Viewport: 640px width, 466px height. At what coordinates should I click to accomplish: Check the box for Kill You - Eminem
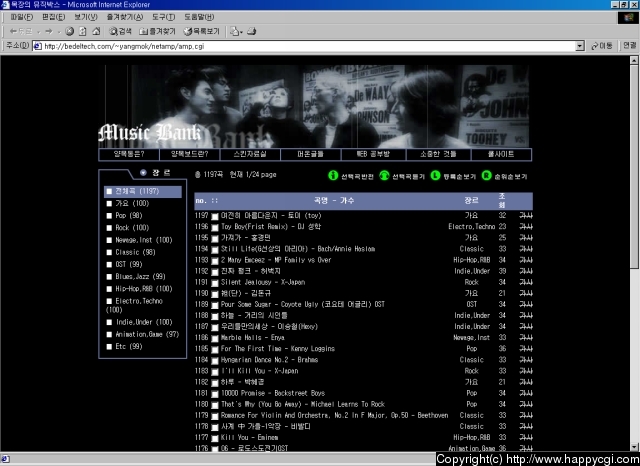point(215,439)
